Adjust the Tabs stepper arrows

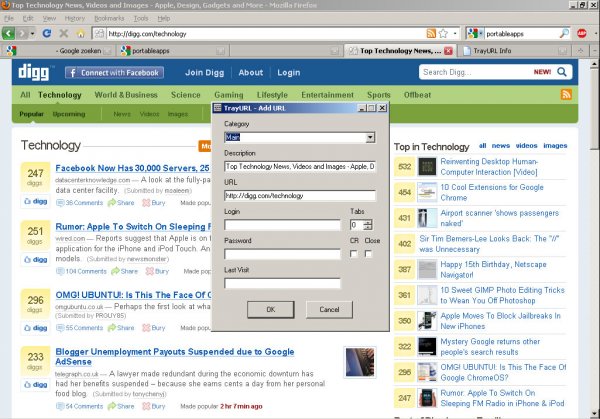(x=368, y=225)
